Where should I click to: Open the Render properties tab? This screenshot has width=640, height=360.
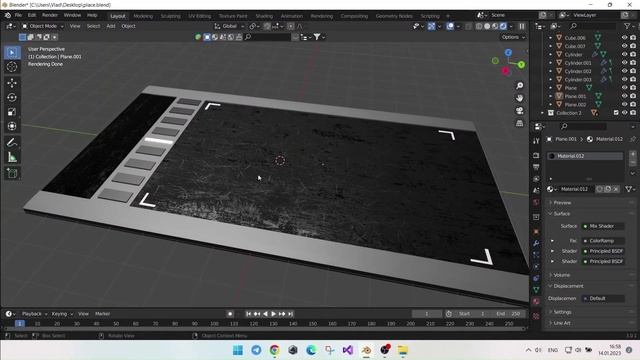(x=536, y=156)
